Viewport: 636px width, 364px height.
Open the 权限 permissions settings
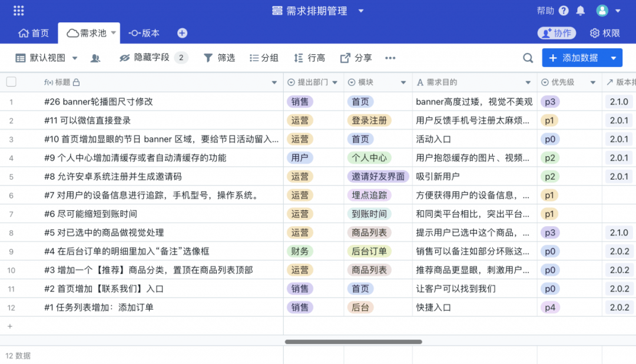point(605,33)
